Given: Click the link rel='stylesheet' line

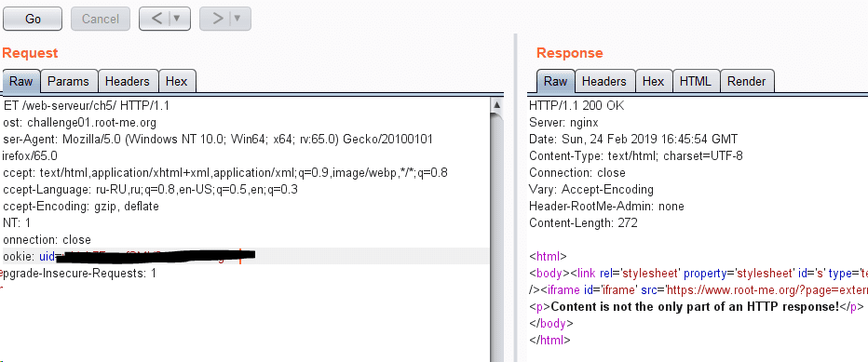Looking at the screenshot, I should point(698,274).
